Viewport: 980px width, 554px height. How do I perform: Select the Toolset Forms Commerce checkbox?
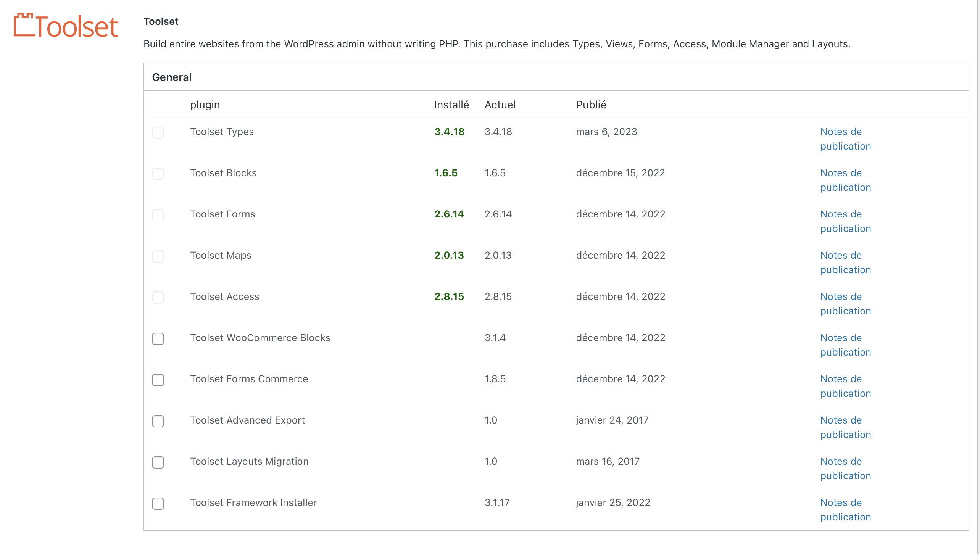158,380
